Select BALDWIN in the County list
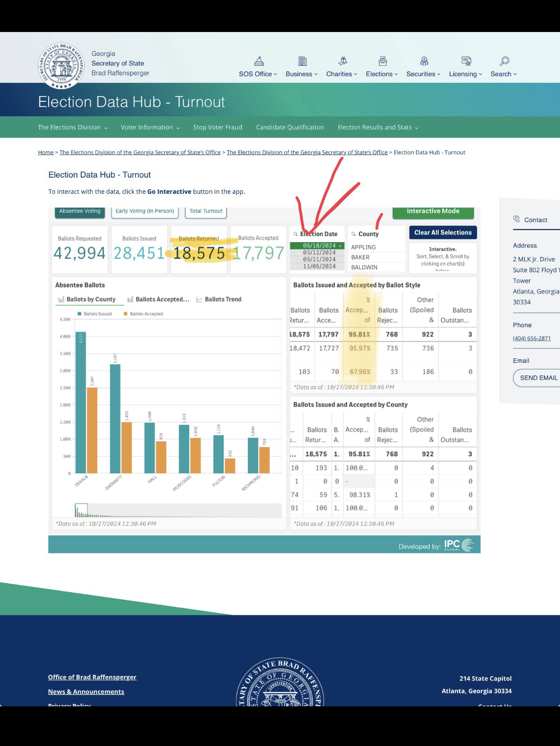560x746 pixels. (x=377, y=267)
